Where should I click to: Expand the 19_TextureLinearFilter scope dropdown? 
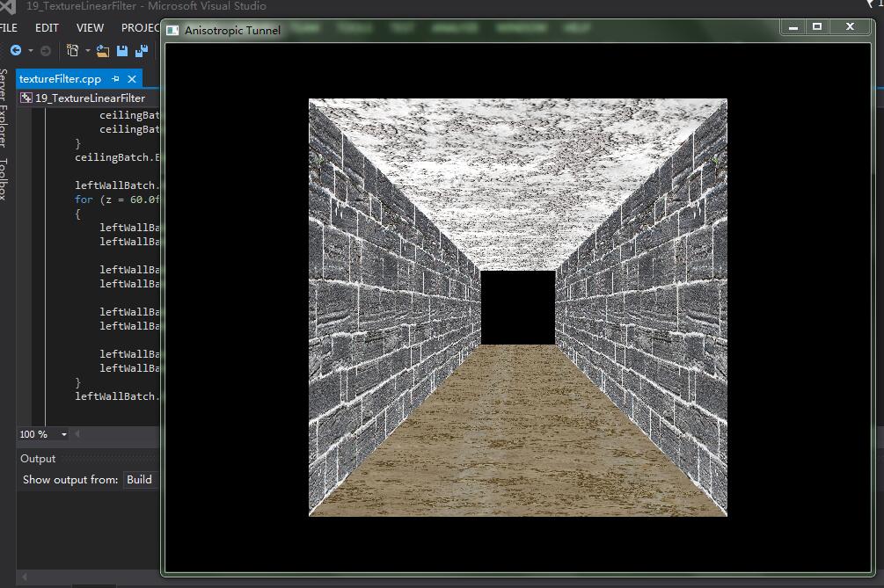[x=88, y=98]
